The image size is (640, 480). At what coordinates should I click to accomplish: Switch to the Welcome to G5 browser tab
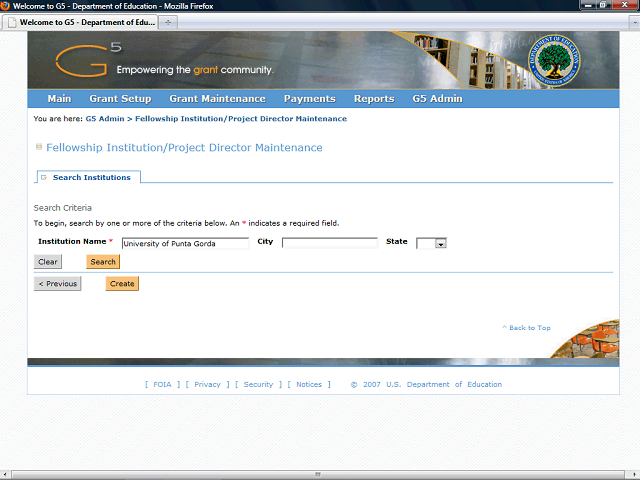pos(80,22)
